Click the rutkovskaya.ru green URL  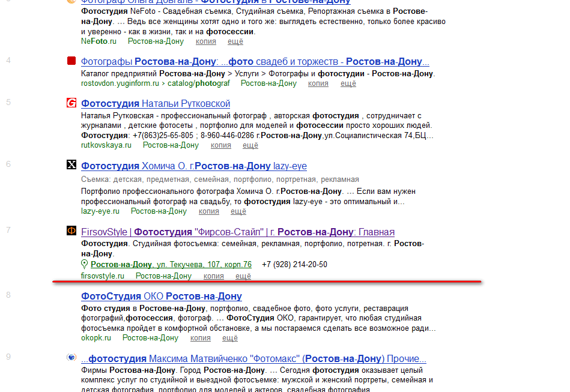click(106, 145)
